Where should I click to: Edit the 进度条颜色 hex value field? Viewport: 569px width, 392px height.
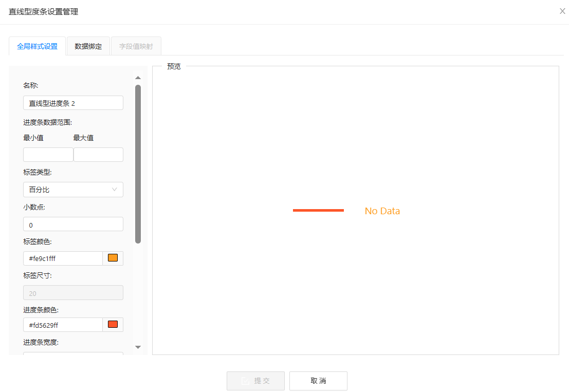[x=63, y=325]
